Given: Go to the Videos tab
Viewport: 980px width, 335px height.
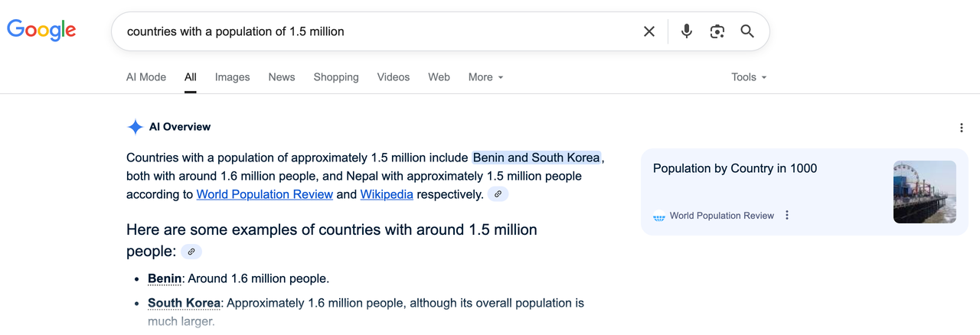Looking at the screenshot, I should 393,77.
